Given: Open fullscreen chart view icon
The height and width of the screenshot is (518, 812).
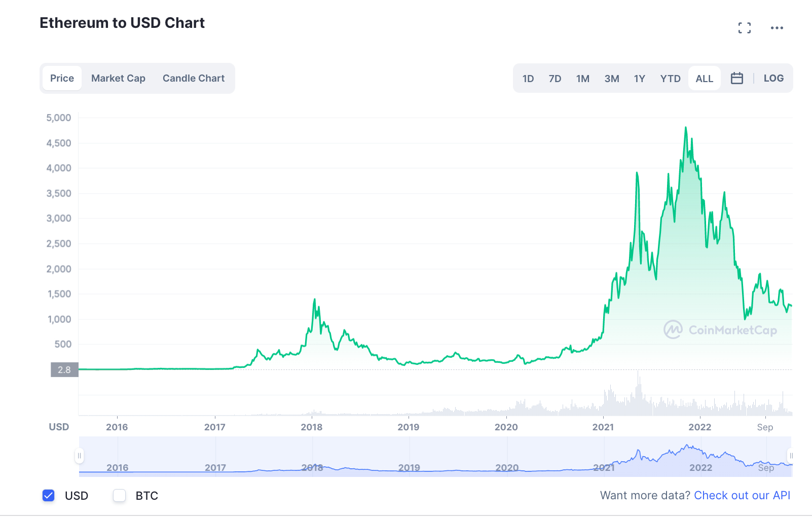Looking at the screenshot, I should click(x=745, y=28).
